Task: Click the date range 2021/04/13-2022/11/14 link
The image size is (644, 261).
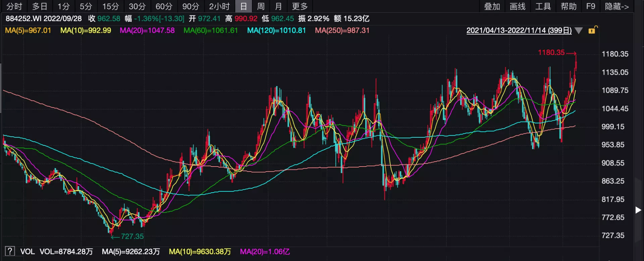Action: [x=519, y=30]
